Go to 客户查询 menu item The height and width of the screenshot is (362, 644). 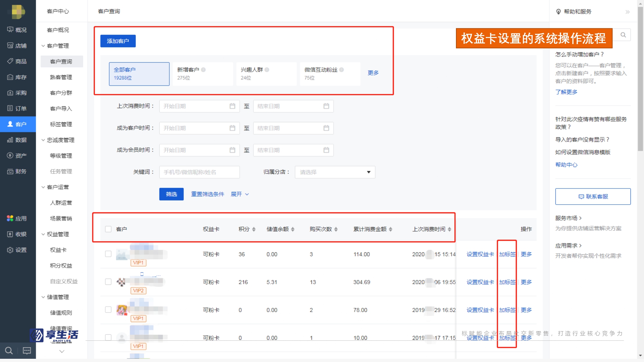(x=61, y=61)
